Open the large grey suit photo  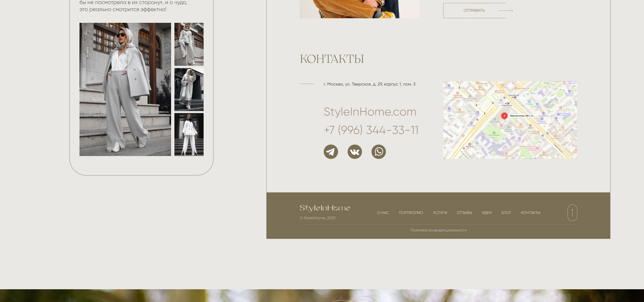point(125,89)
